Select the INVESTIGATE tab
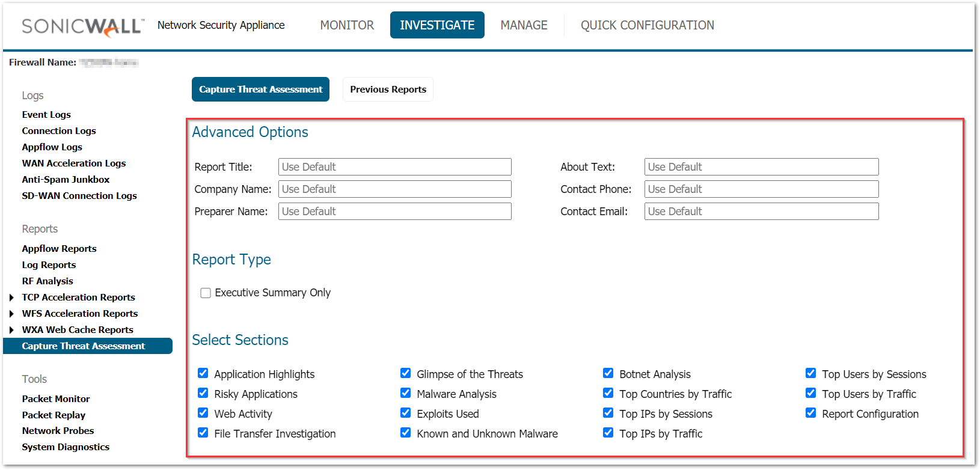980x470 pixels. pos(437,25)
